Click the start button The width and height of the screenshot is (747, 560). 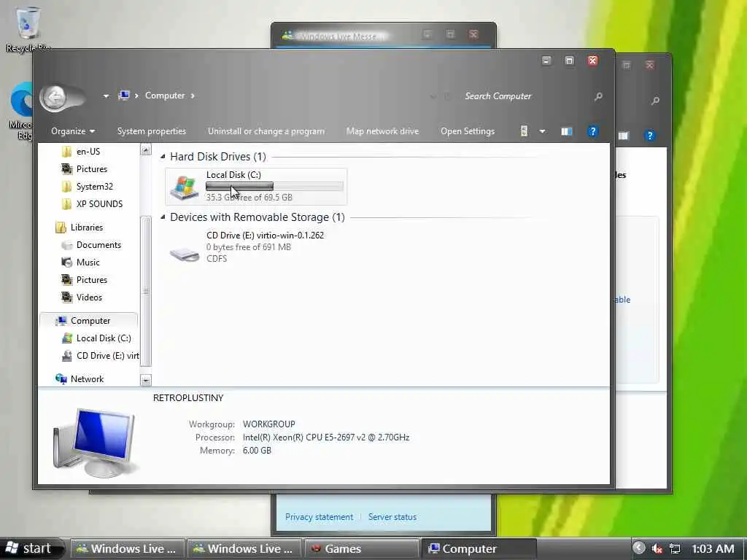pos(31,548)
